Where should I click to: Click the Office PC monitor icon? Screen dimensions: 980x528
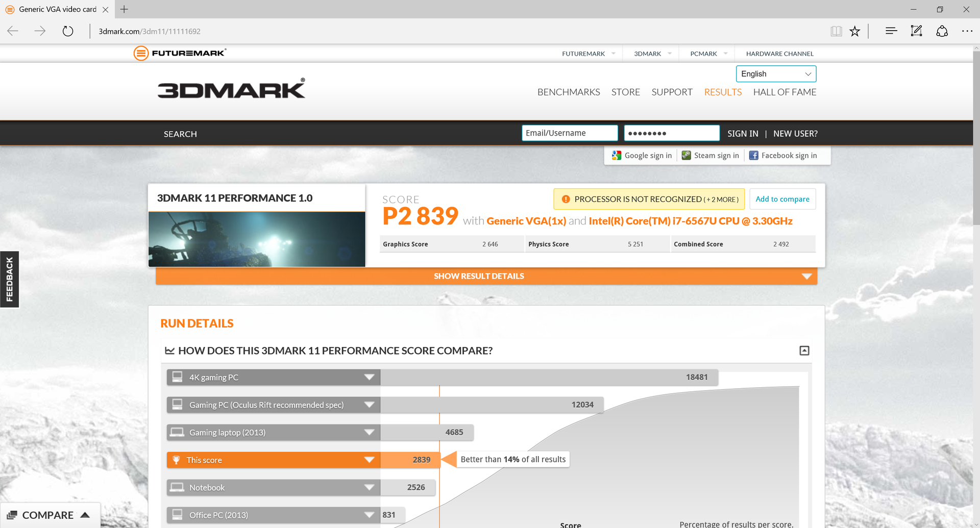177,515
